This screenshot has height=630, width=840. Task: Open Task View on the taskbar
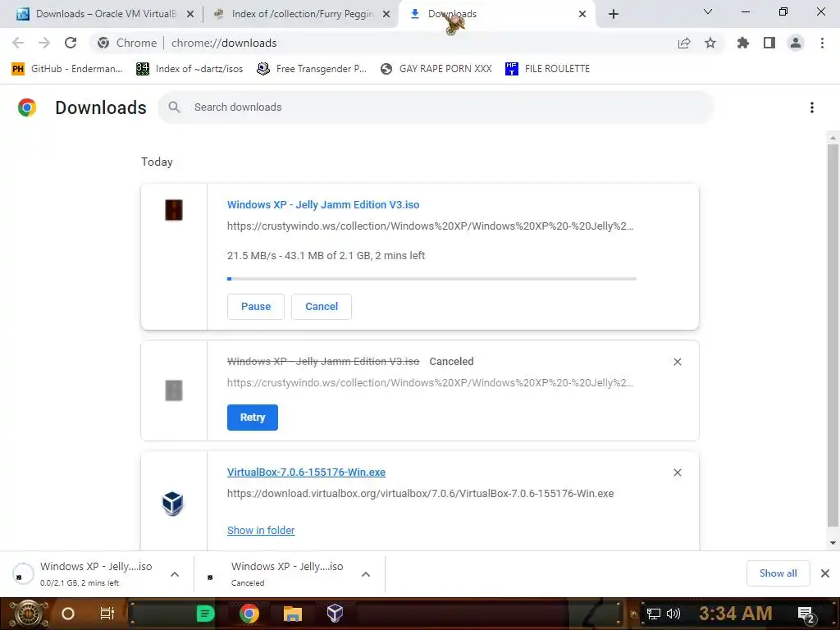click(107, 614)
